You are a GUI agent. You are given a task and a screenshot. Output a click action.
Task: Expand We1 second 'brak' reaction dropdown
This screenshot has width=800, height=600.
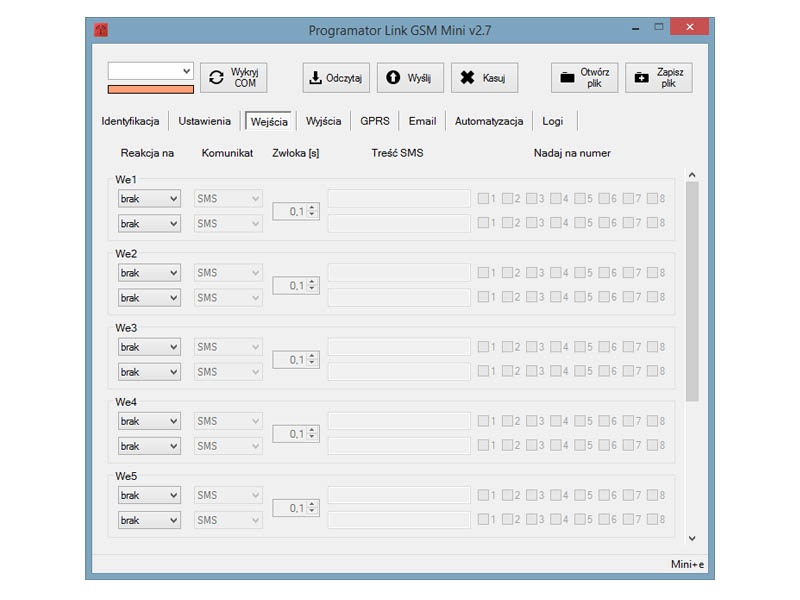(149, 223)
